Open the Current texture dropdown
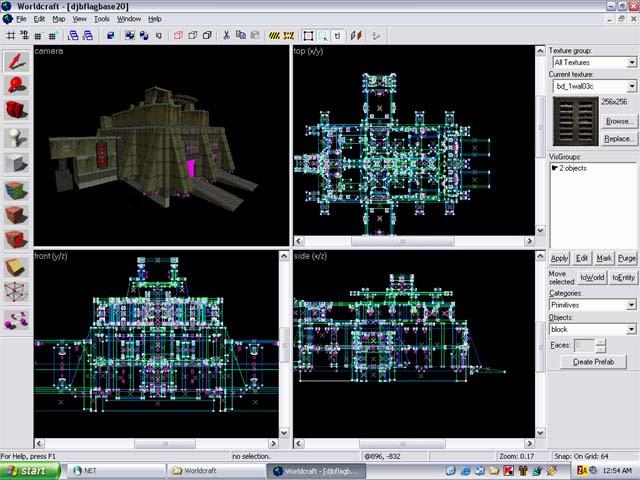The height and width of the screenshot is (480, 640). [x=631, y=86]
